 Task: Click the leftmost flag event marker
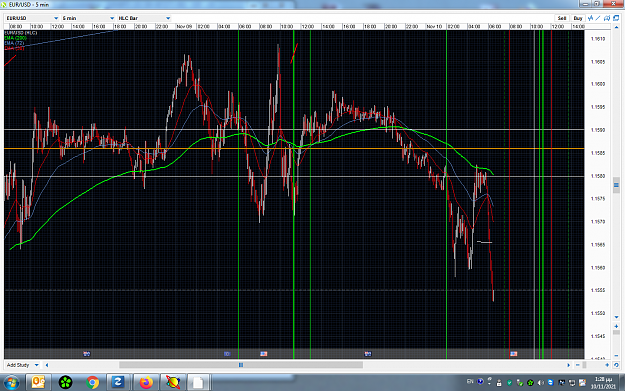point(86,354)
